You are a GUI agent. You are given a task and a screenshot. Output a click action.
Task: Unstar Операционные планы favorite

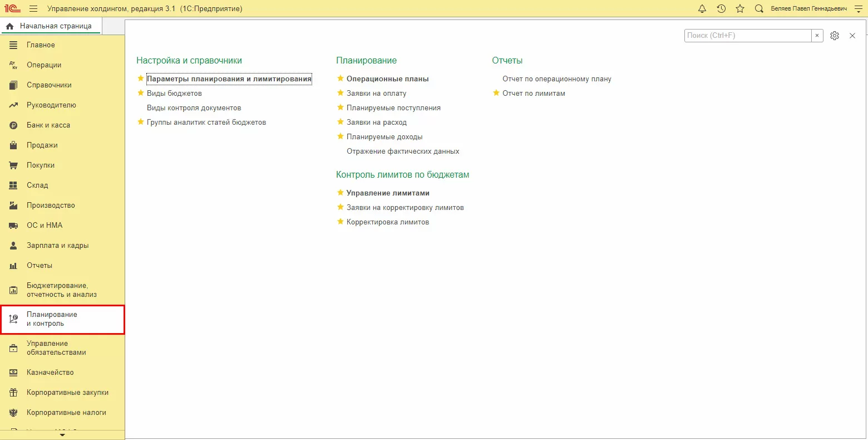tap(341, 79)
